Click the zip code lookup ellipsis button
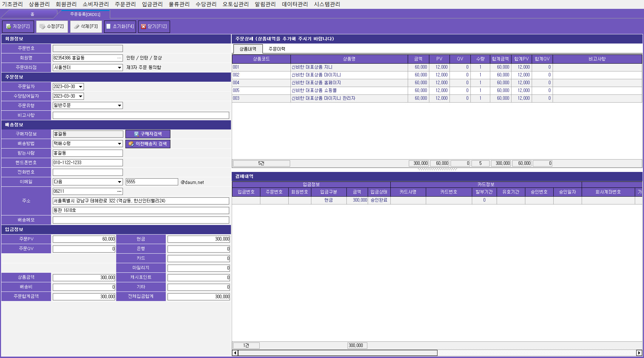 click(119, 191)
